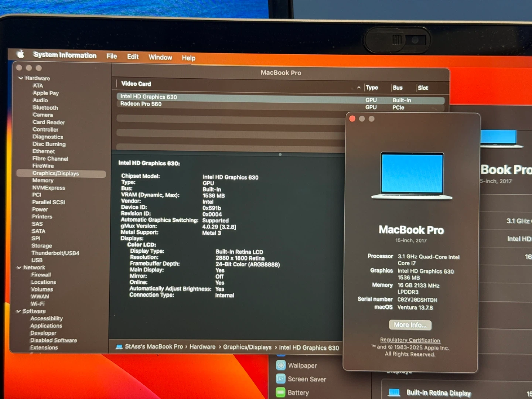Screen dimensions: 532x399
Task: Select Fibre Channel in the sidebar
Action: pyautogui.click(x=50, y=158)
